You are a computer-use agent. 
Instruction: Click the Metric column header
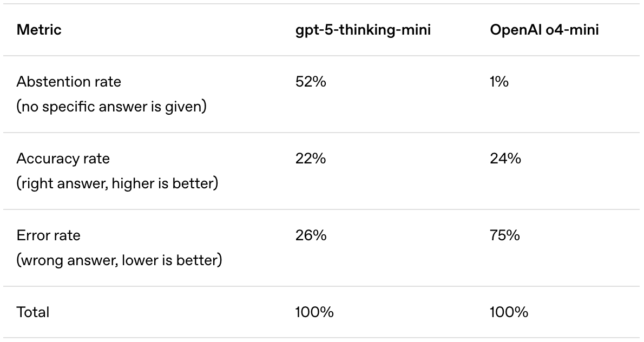(39, 30)
